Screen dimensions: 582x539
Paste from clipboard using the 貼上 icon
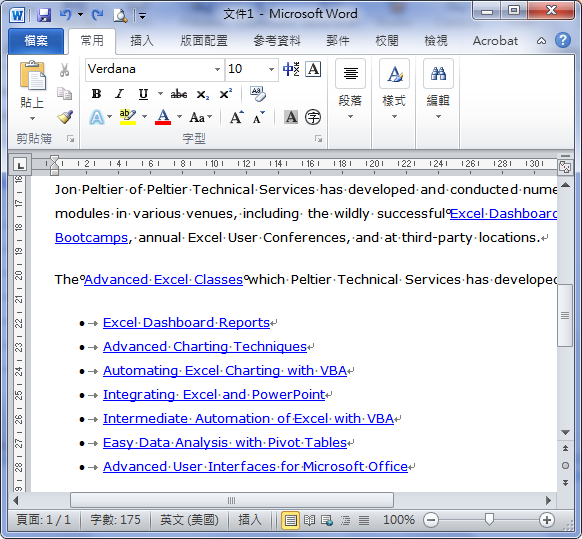(33, 75)
